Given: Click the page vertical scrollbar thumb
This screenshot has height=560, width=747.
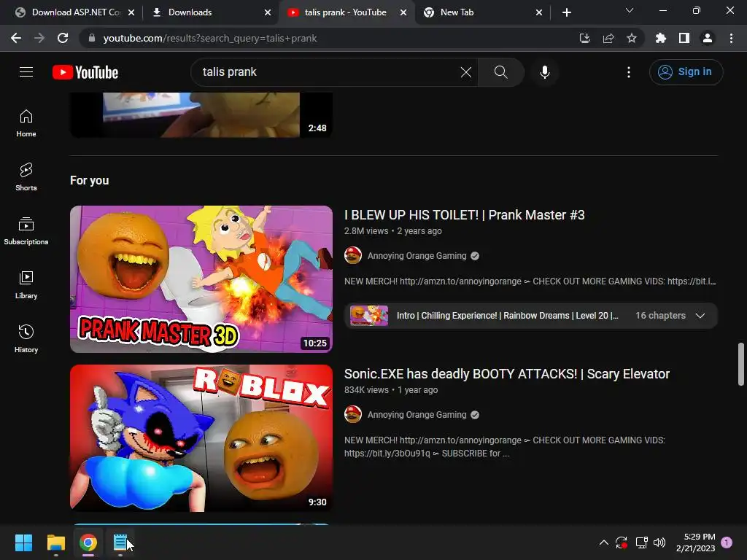Looking at the screenshot, I should pyautogui.click(x=741, y=364).
